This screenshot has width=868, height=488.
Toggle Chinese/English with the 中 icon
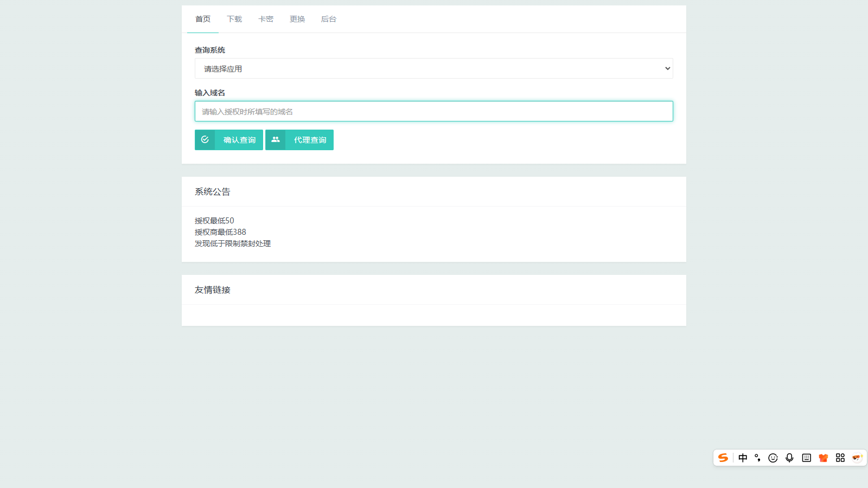[x=743, y=458]
